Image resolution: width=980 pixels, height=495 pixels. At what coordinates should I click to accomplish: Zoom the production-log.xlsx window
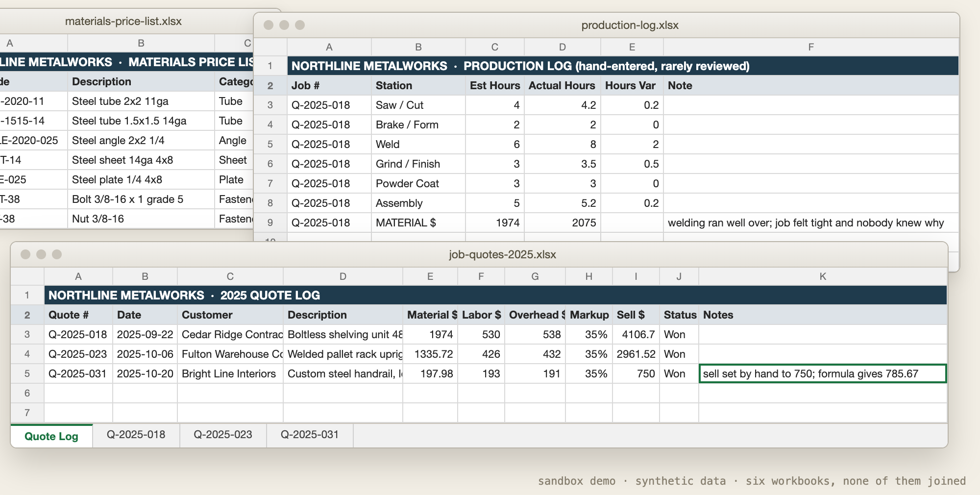[x=300, y=25]
